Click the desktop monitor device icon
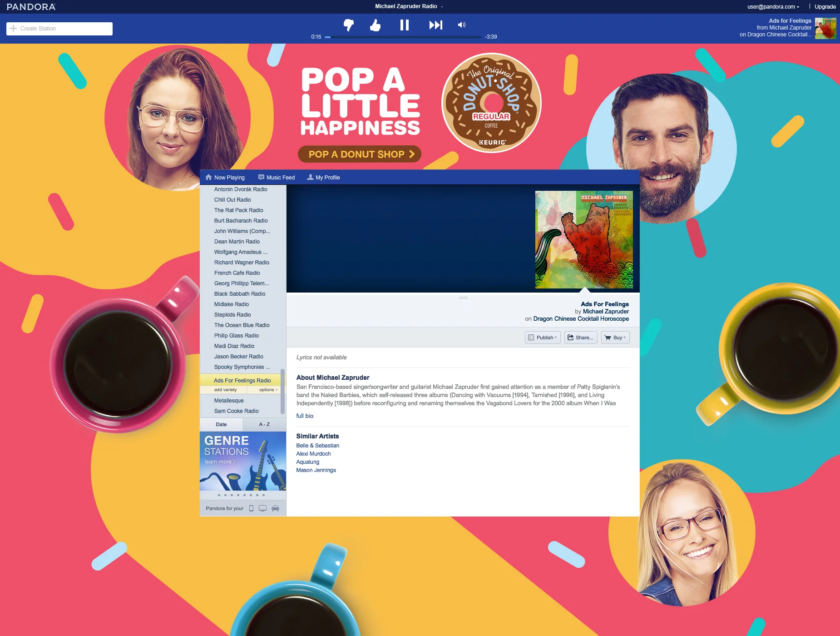 [x=262, y=508]
